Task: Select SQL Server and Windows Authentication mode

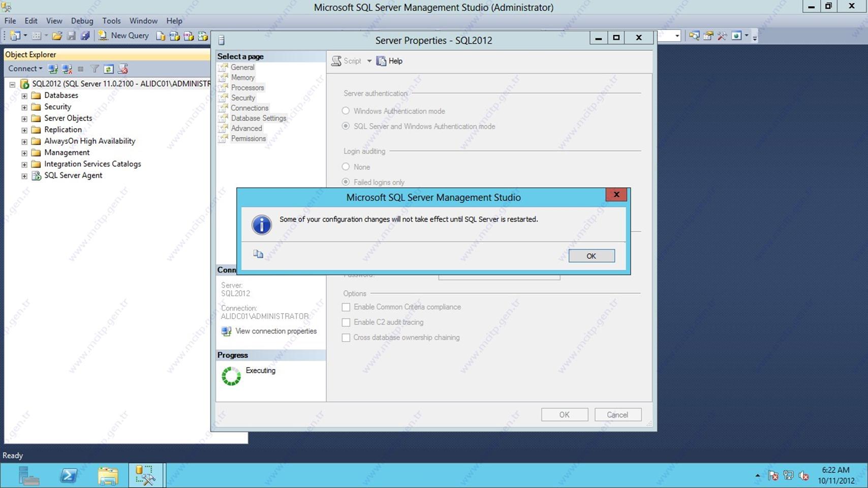Action: coord(346,126)
